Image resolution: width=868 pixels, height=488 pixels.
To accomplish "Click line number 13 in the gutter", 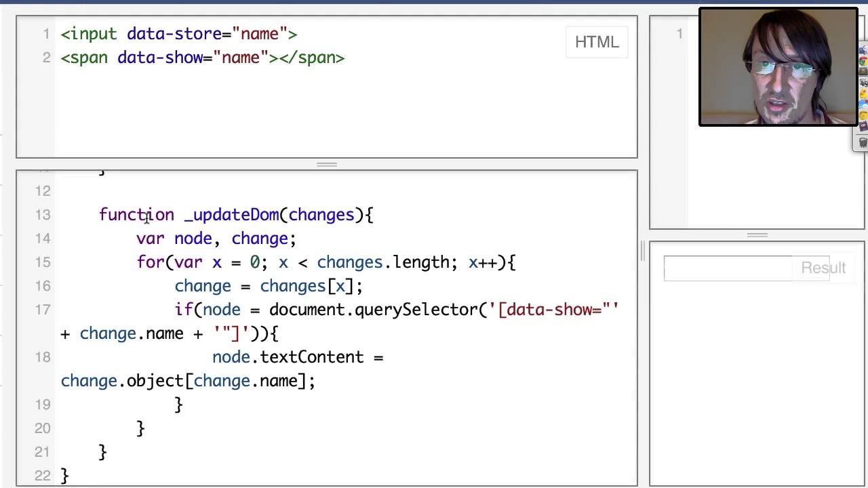I will coord(43,215).
